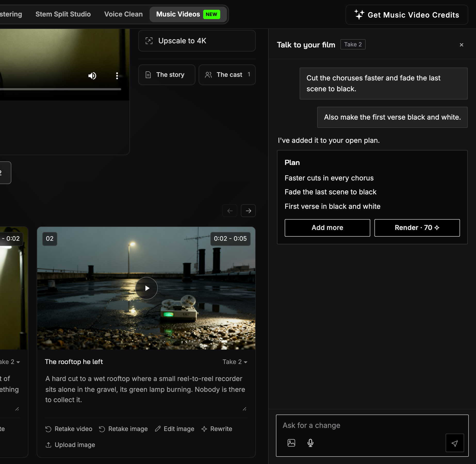Click the plan item 'First verse in black and white'
This screenshot has width=476, height=464.
click(x=333, y=206)
